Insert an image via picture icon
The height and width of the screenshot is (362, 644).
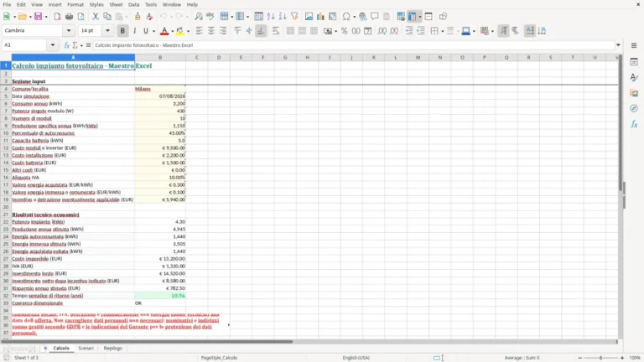click(x=309, y=17)
